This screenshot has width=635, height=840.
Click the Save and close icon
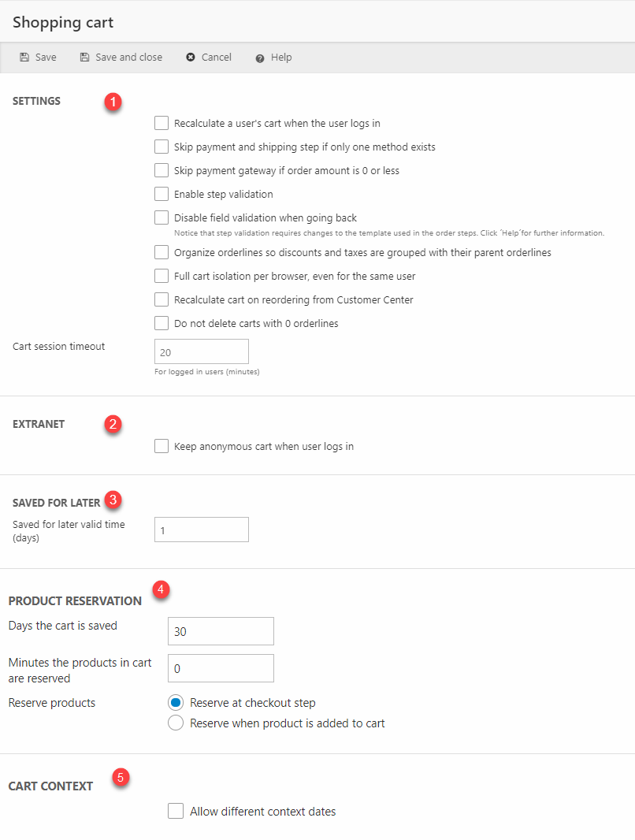point(84,58)
